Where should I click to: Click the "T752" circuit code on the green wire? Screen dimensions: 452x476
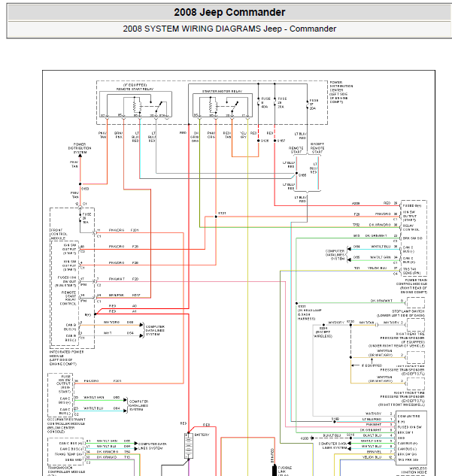click(356, 225)
